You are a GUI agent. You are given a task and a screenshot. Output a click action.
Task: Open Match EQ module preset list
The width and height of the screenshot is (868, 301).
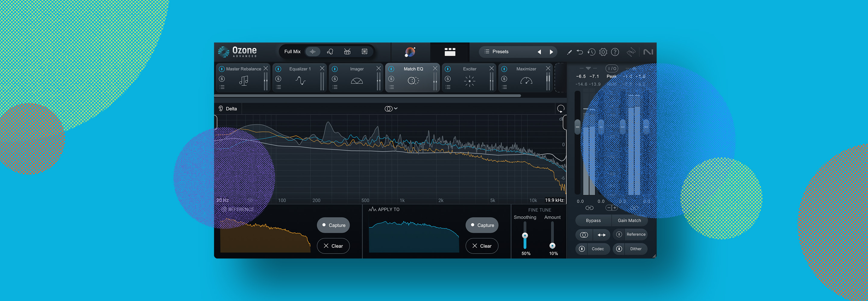click(391, 87)
